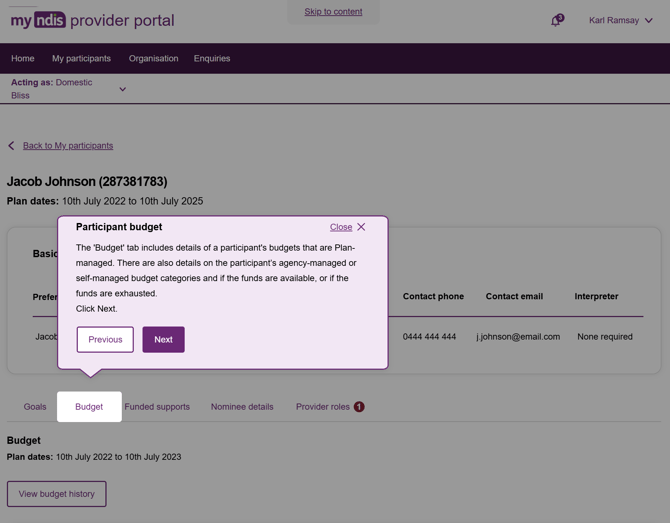Viewport: 670px width, 523px height.
Task: Click the X icon on Participant budget popup
Action: click(x=361, y=227)
